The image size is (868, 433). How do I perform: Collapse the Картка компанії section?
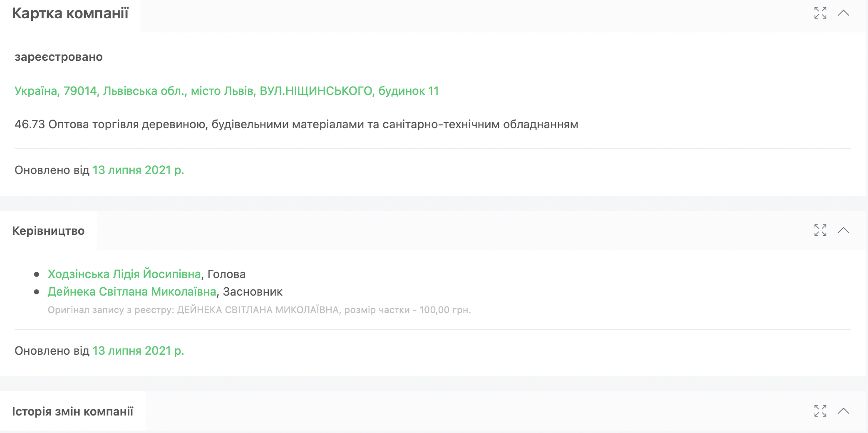tap(843, 13)
